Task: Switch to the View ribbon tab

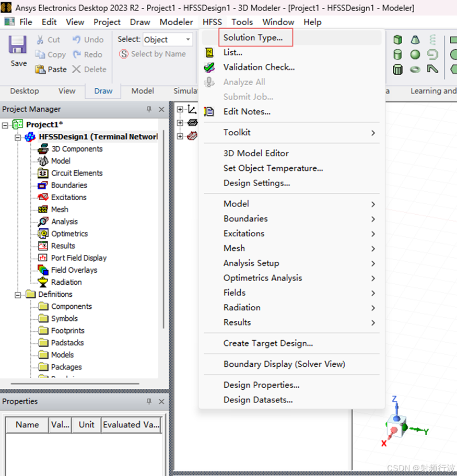Action: point(67,91)
